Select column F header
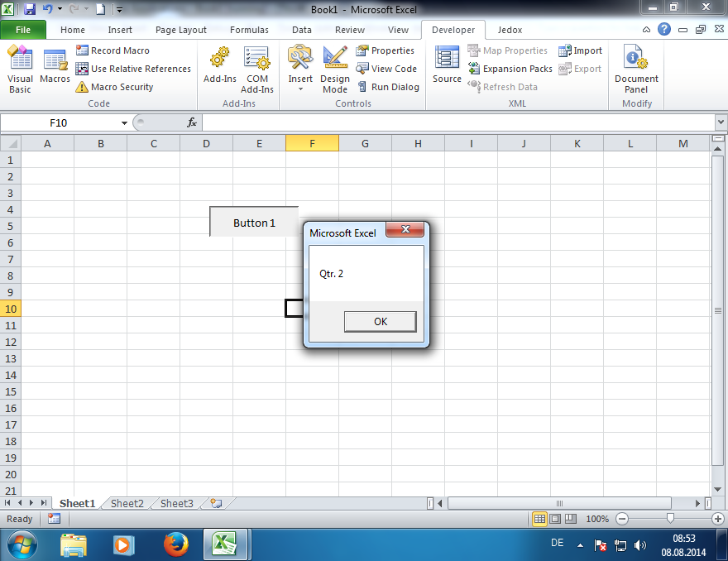Screen dimensions: 728x561 click(x=312, y=143)
